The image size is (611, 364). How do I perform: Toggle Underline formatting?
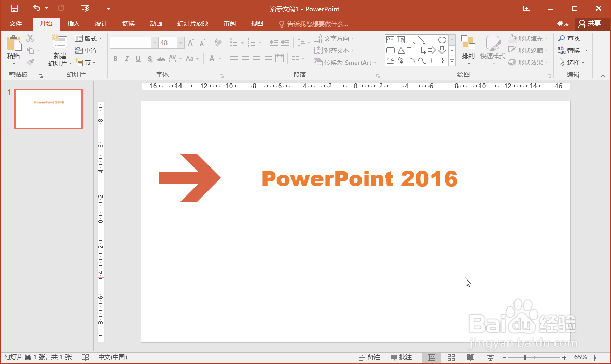tap(138, 59)
